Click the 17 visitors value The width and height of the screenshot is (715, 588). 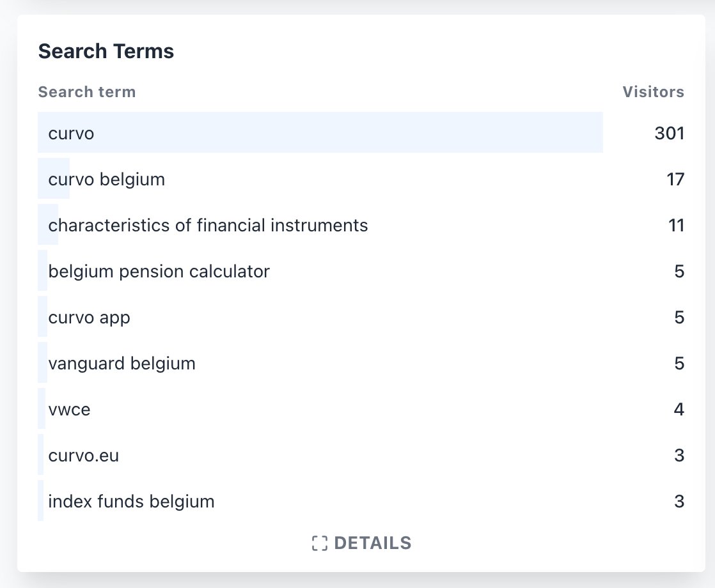(x=675, y=180)
